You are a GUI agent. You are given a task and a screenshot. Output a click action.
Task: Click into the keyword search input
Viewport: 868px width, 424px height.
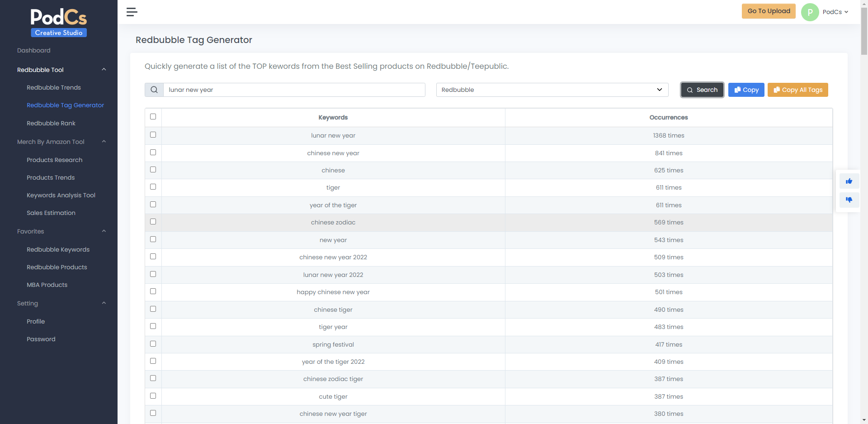pyautogui.click(x=294, y=90)
